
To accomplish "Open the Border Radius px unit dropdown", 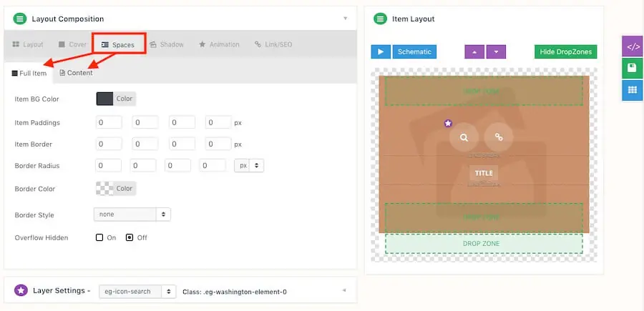I will 249,166.
